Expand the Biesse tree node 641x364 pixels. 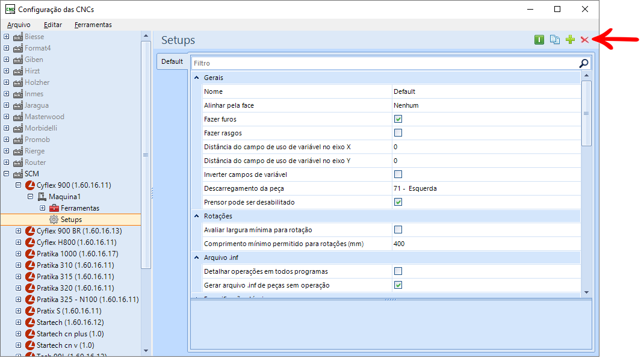7,37
